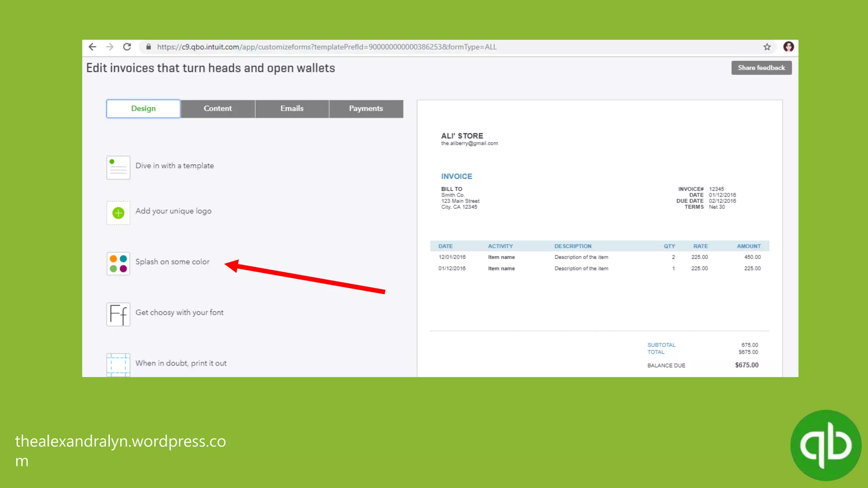Click the dashed print margins icon
The width and height of the screenshot is (868, 488).
tap(118, 364)
